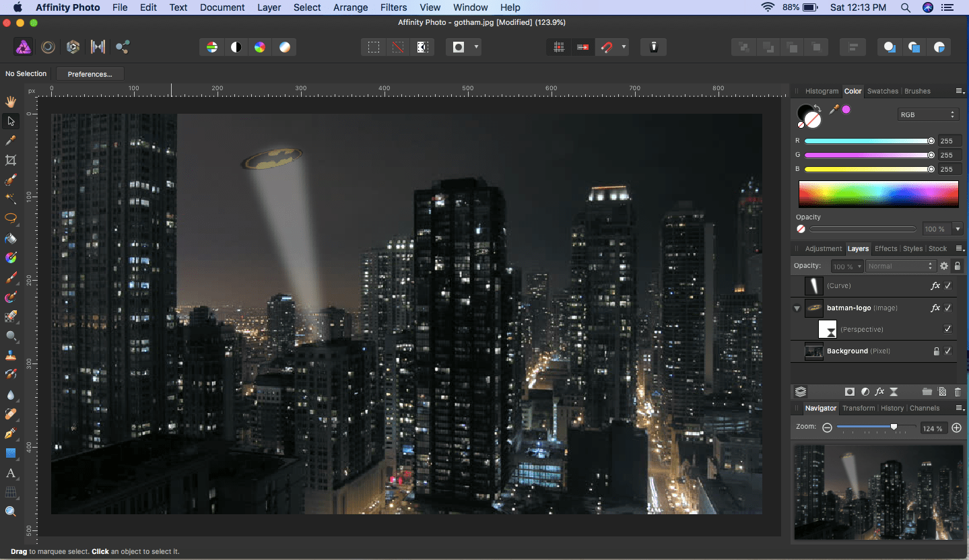Select the Flood Fill bucket tool
Screen dimensions: 969x560
[11, 238]
